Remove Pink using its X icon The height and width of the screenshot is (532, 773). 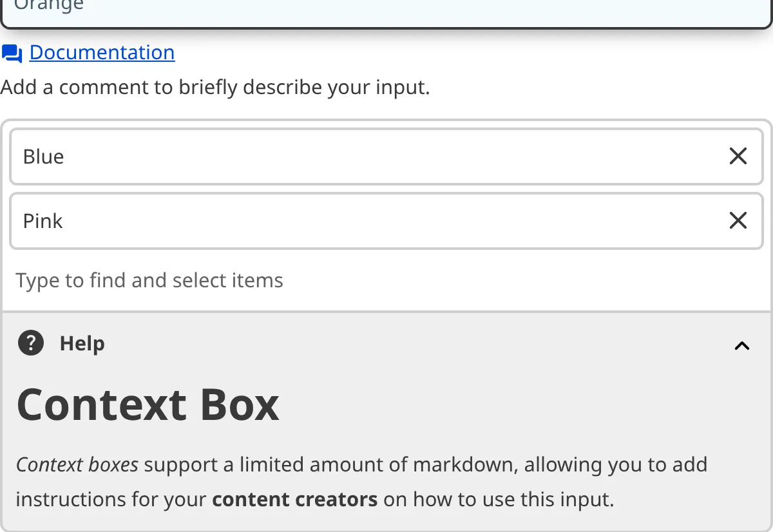tap(738, 221)
